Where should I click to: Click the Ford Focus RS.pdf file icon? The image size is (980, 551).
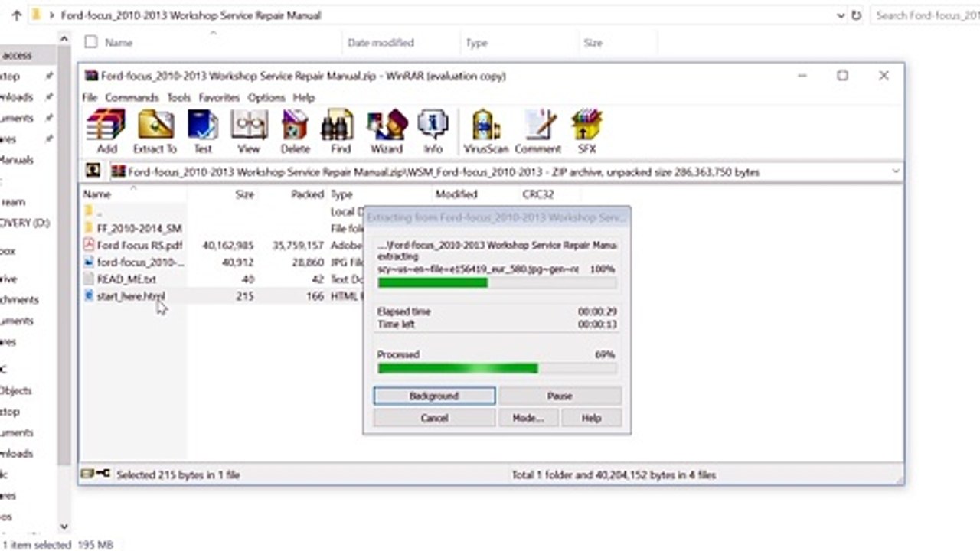89,246
